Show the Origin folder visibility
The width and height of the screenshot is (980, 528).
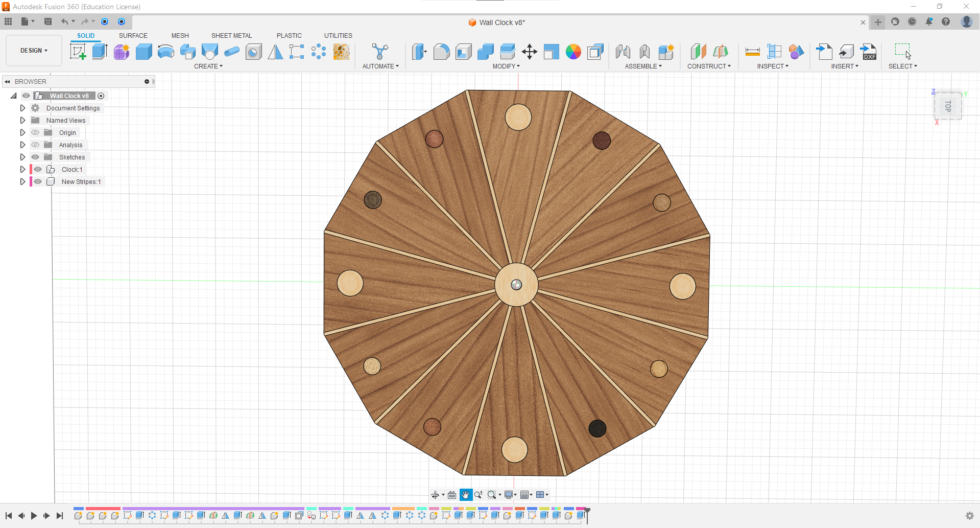click(35, 132)
